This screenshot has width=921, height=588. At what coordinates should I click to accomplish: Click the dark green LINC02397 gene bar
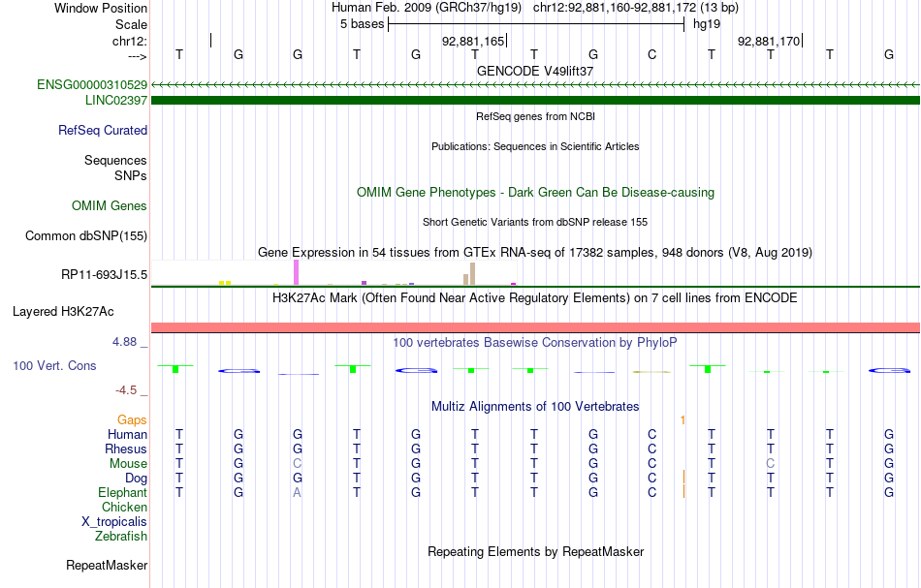coord(535,101)
